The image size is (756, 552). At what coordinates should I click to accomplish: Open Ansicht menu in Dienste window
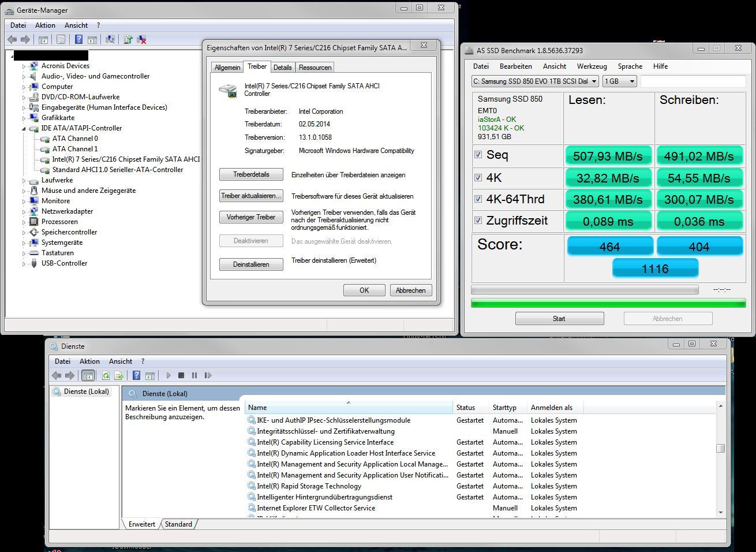(x=121, y=361)
